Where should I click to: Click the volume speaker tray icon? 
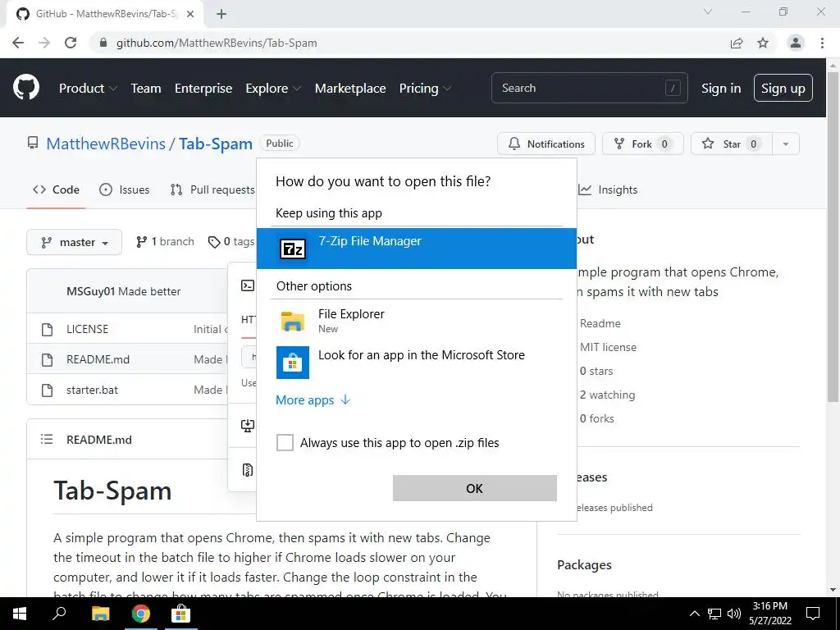(734, 614)
